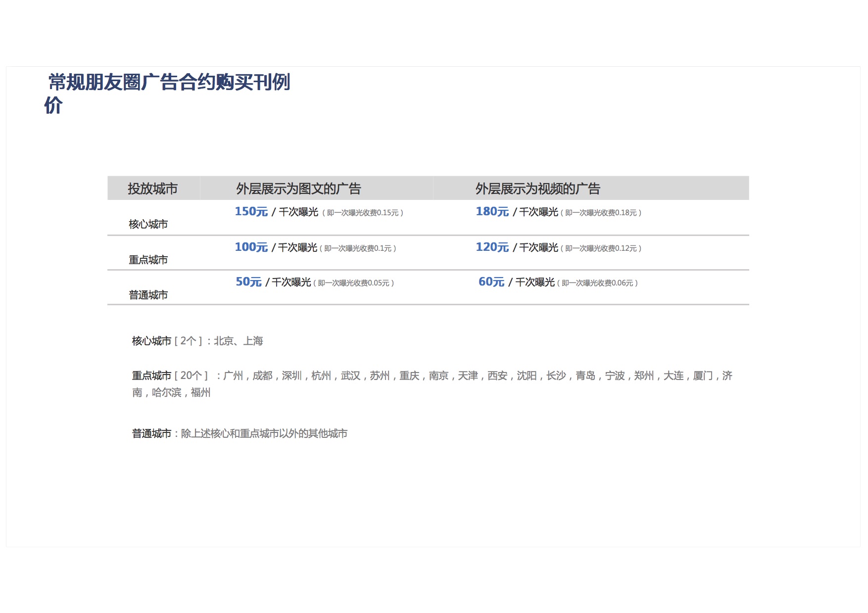Click the 外层展示为图文的广告 column header
This screenshot has width=868, height=613.
pyautogui.click(x=298, y=189)
